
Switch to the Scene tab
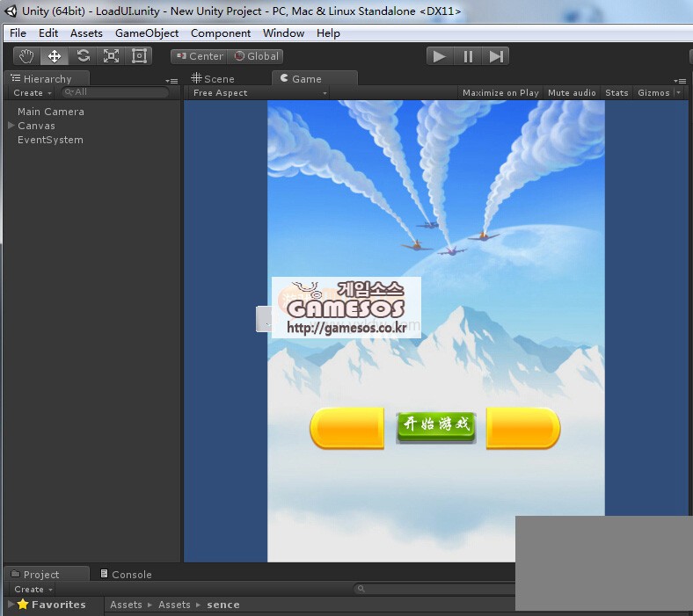tap(213, 78)
